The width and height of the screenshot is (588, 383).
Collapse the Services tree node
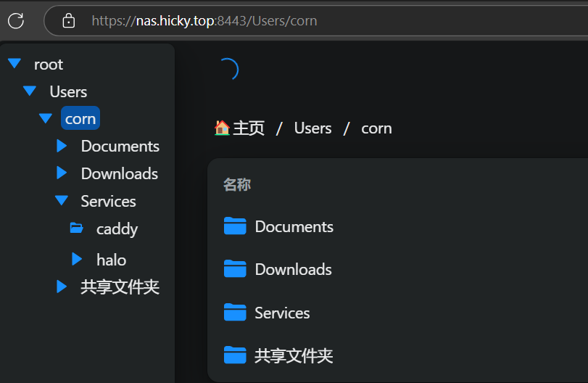62,200
